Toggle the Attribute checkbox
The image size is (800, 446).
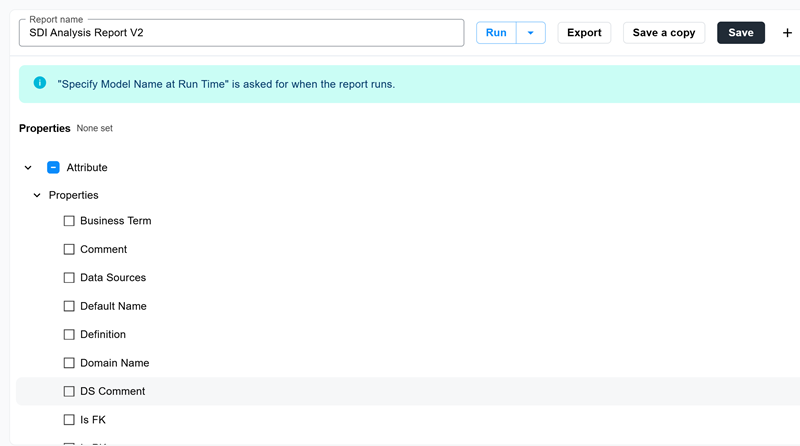click(53, 167)
